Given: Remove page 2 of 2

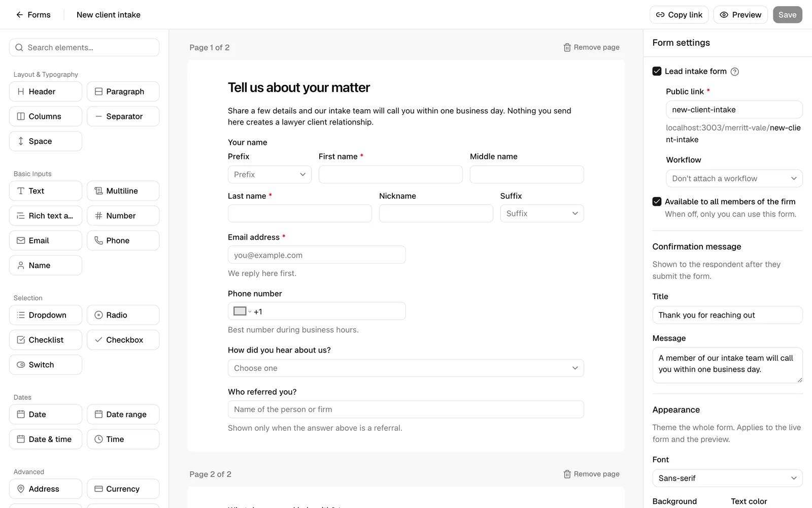Looking at the screenshot, I should point(591,474).
